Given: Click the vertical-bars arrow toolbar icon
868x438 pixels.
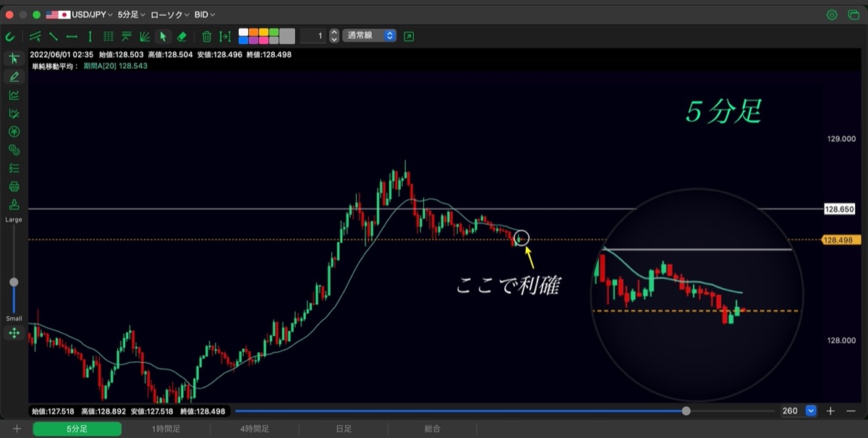Looking at the screenshot, I should coord(225,36).
